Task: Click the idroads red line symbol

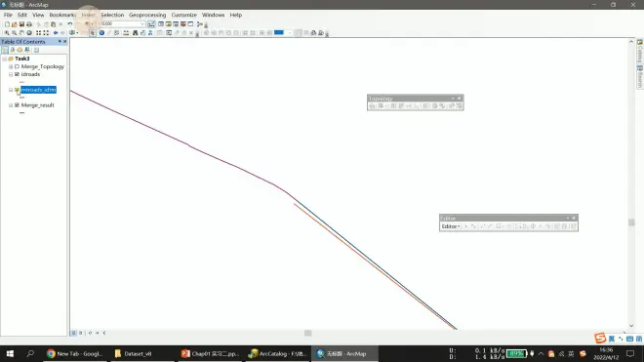Action: pyautogui.click(x=22, y=82)
